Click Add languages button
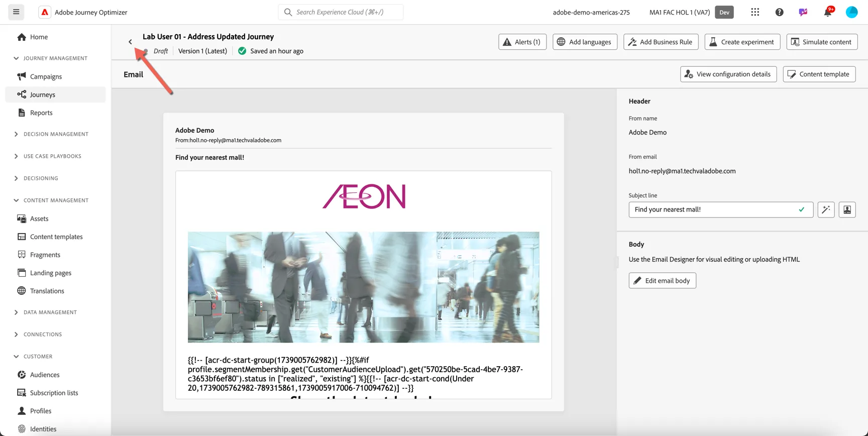This screenshot has width=868, height=436. click(x=585, y=42)
